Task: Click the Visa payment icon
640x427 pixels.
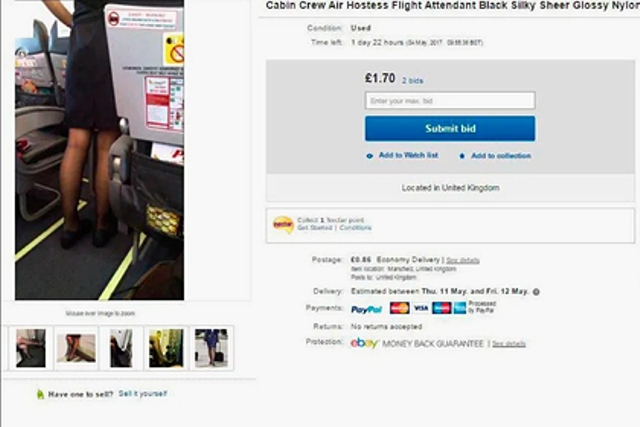Action: [421, 308]
